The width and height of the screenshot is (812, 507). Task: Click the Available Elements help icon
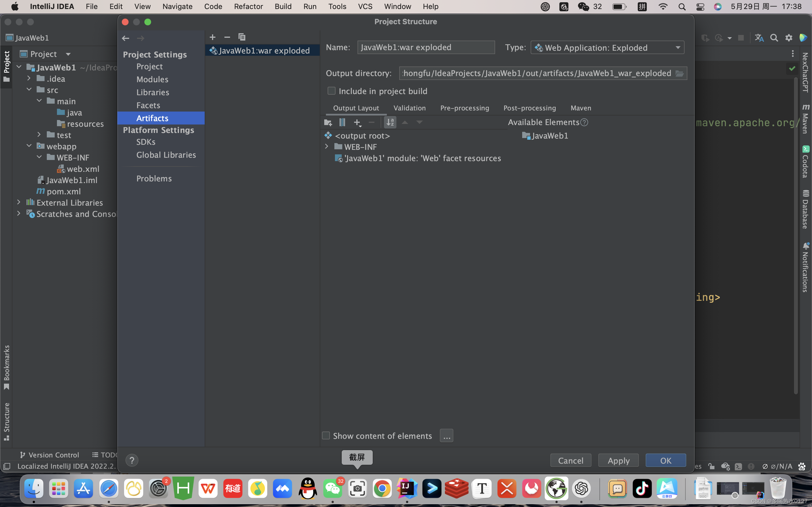[x=584, y=123]
